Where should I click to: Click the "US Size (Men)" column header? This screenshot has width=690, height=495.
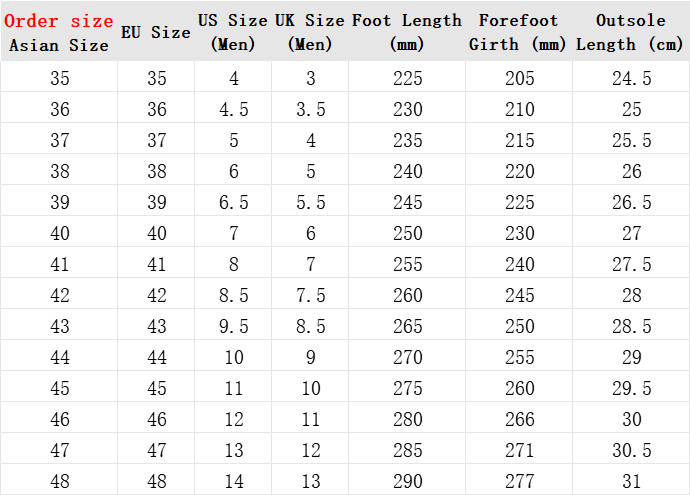(233, 32)
